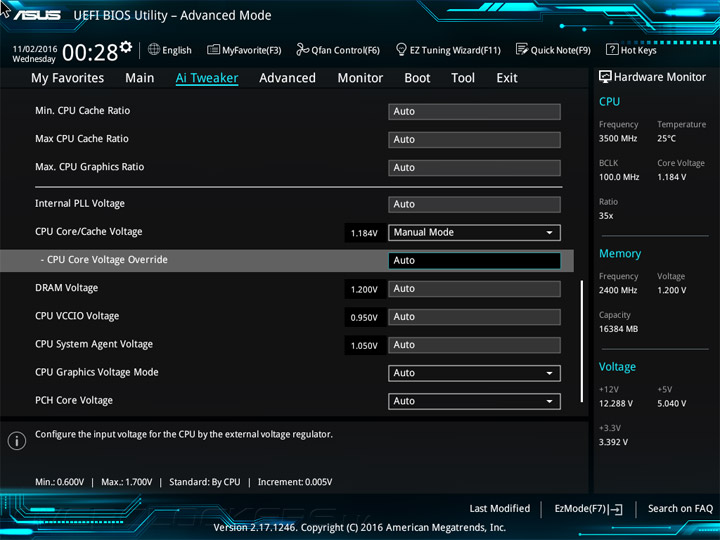Show the Hot Keys help
The image size is (720, 540).
631,50
